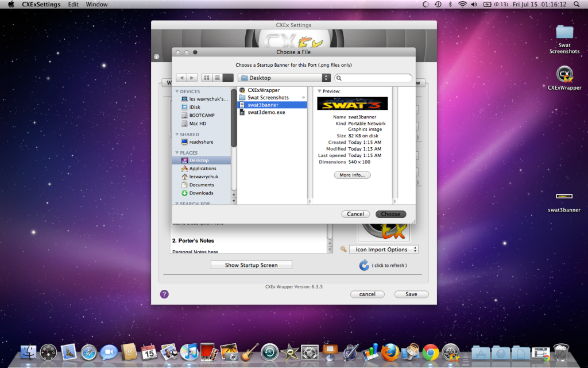Open iChat from the Dock

(109, 352)
